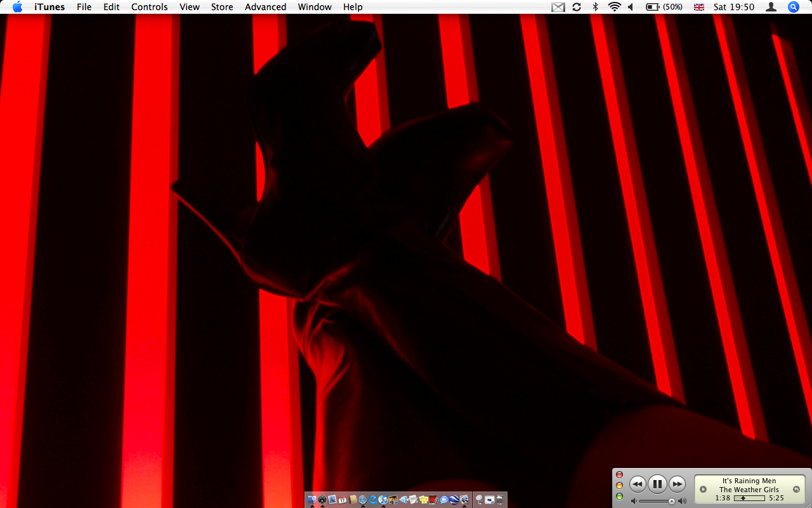Click the speedometer gauge Dock icon
The image size is (812, 508).
[322, 500]
